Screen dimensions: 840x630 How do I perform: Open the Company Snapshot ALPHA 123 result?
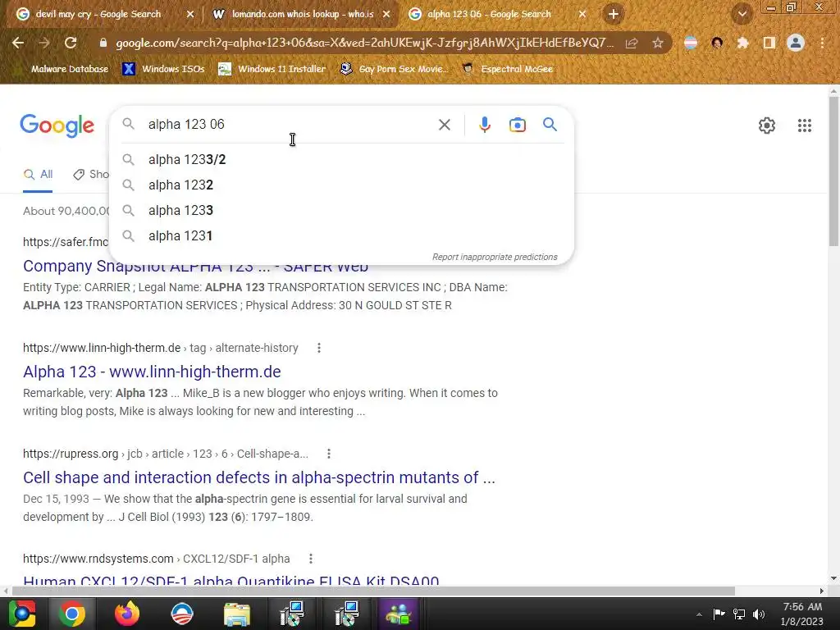tap(195, 268)
